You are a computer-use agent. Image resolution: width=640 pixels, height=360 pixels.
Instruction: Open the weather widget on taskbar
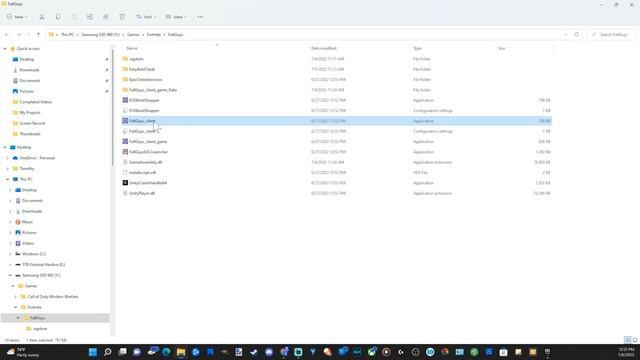point(24,352)
